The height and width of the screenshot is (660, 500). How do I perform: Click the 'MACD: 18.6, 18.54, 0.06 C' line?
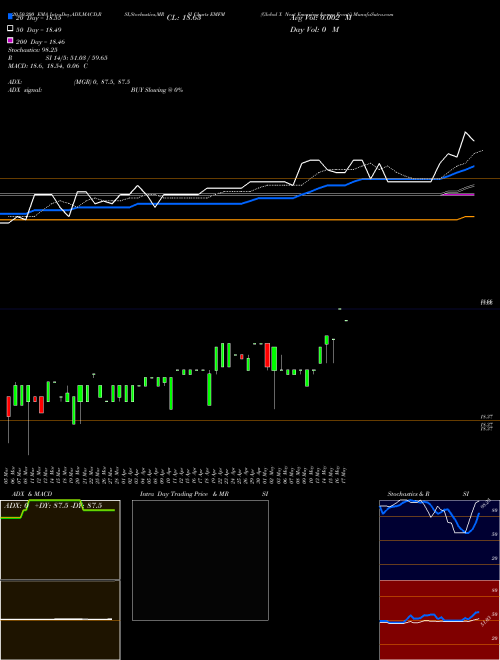(48, 66)
